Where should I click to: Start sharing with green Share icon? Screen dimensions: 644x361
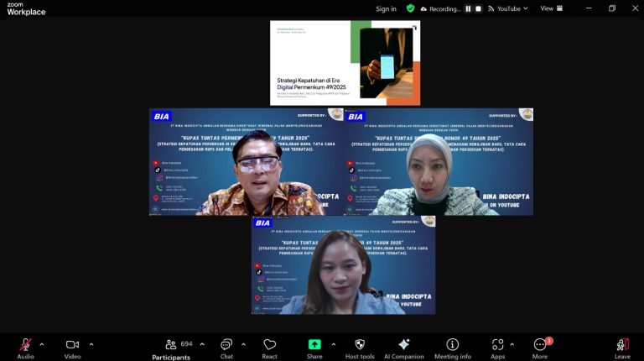pyautogui.click(x=314, y=344)
